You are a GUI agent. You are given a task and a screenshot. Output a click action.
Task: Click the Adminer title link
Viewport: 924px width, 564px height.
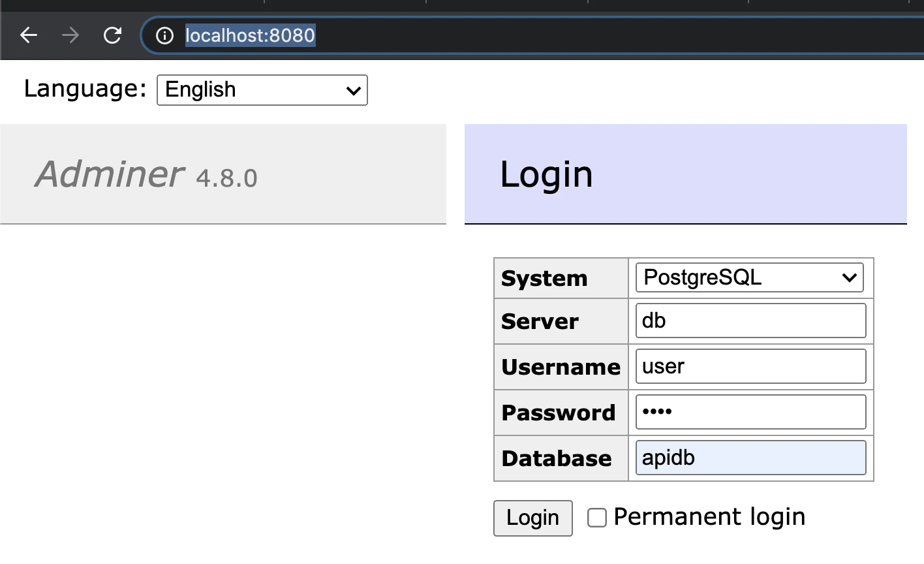point(110,174)
